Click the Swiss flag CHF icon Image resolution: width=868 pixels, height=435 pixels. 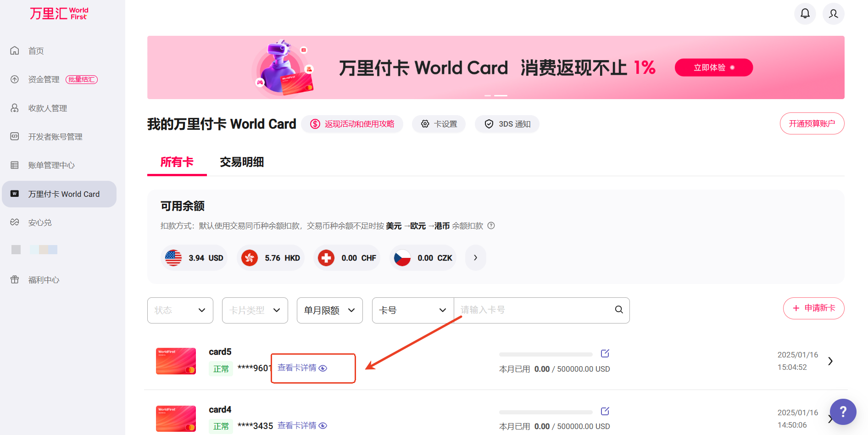(x=326, y=258)
